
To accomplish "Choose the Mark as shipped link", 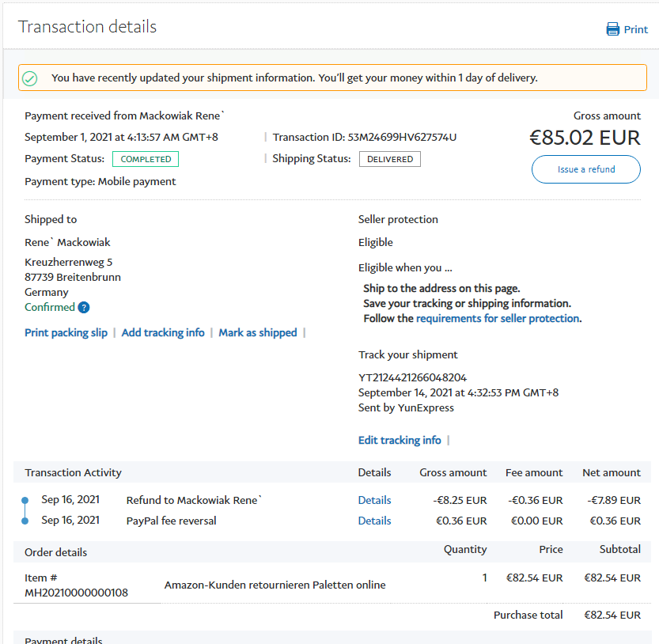I will coord(258,333).
